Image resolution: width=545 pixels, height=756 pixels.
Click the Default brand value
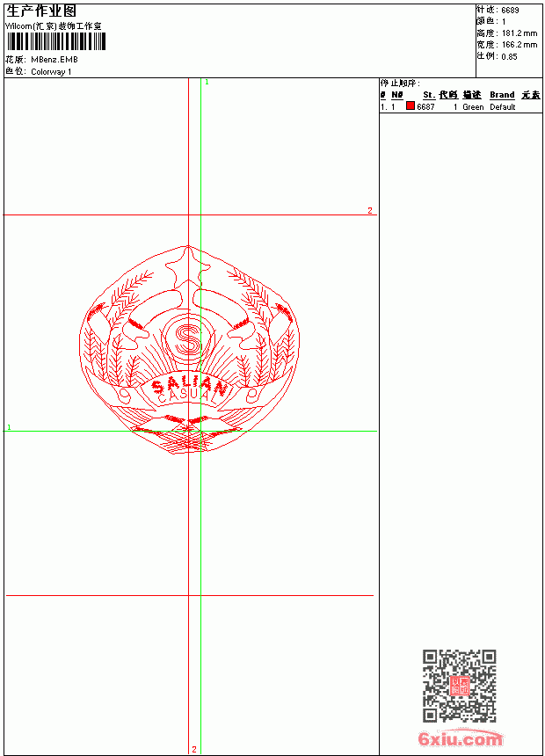point(503,107)
